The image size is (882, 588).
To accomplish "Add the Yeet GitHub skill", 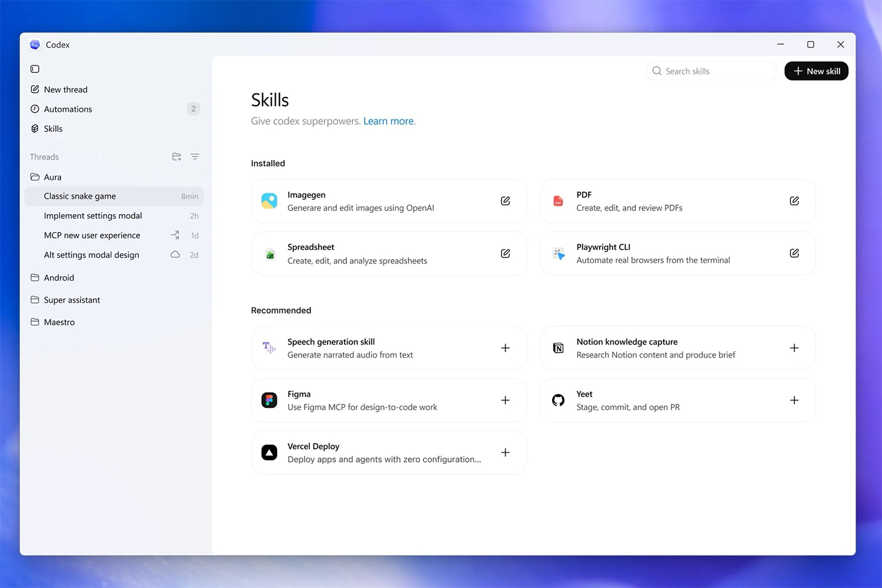I will tap(794, 400).
